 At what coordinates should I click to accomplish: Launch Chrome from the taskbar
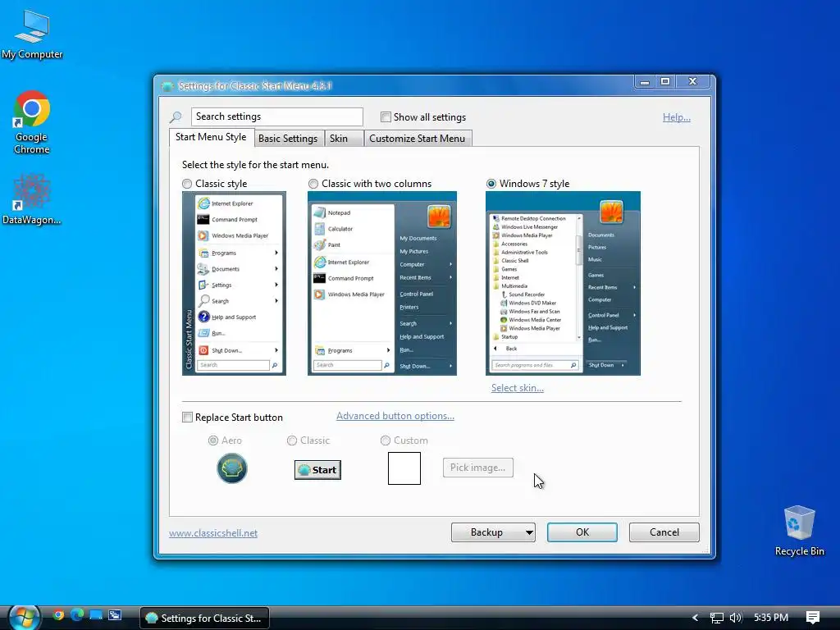pos(58,615)
